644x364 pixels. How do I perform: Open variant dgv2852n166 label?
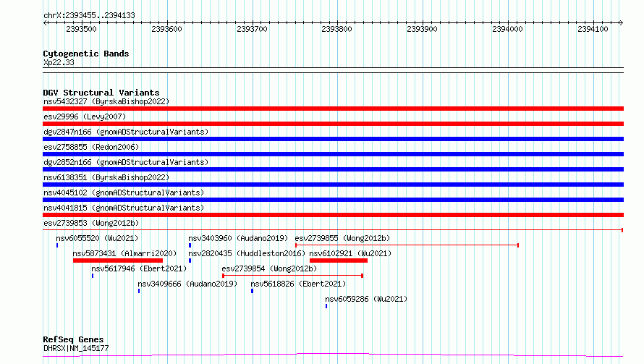click(x=126, y=162)
